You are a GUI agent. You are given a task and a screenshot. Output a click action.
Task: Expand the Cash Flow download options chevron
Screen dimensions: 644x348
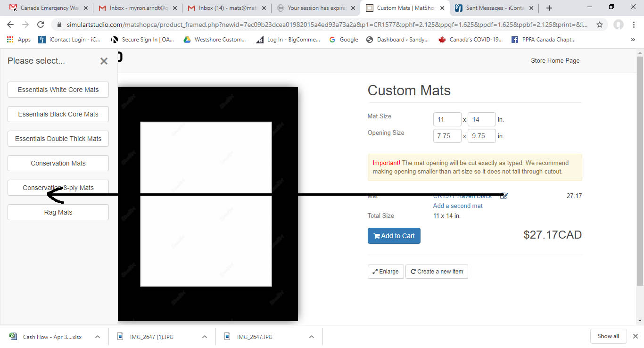click(98, 337)
